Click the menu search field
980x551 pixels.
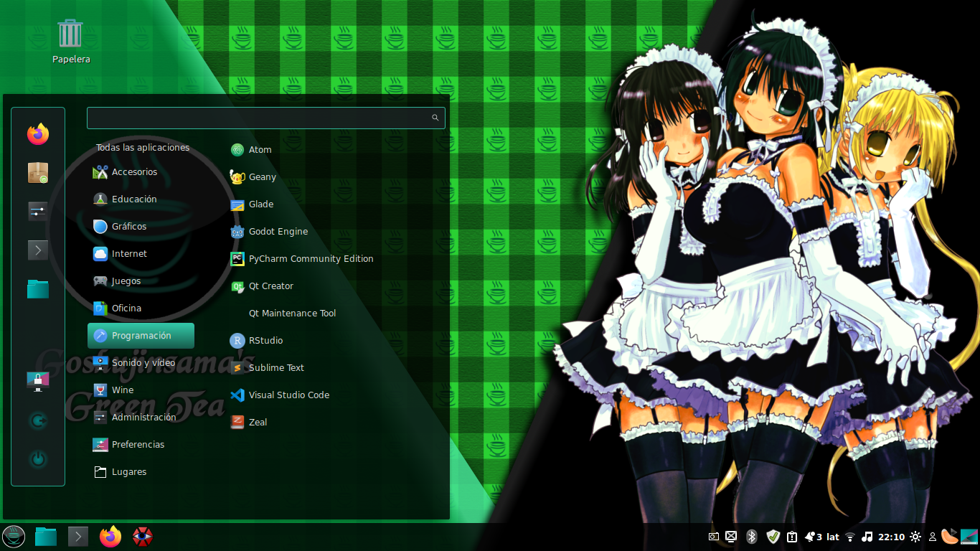258,118
